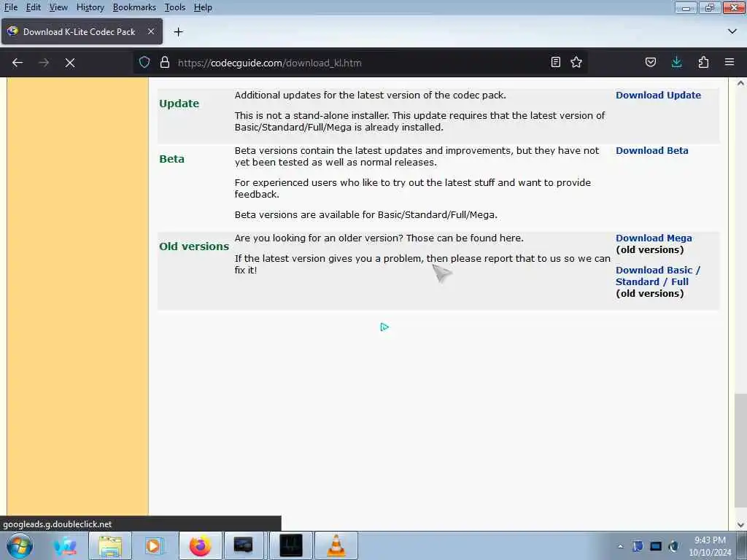This screenshot has height=560, width=747.
Task: Show hidden system tray icons
Action: (x=620, y=546)
